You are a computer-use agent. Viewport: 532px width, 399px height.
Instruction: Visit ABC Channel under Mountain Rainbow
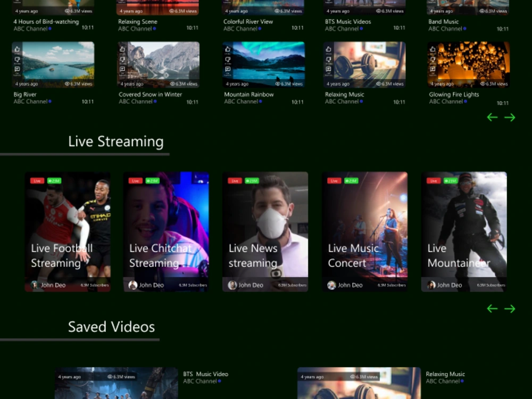241,102
